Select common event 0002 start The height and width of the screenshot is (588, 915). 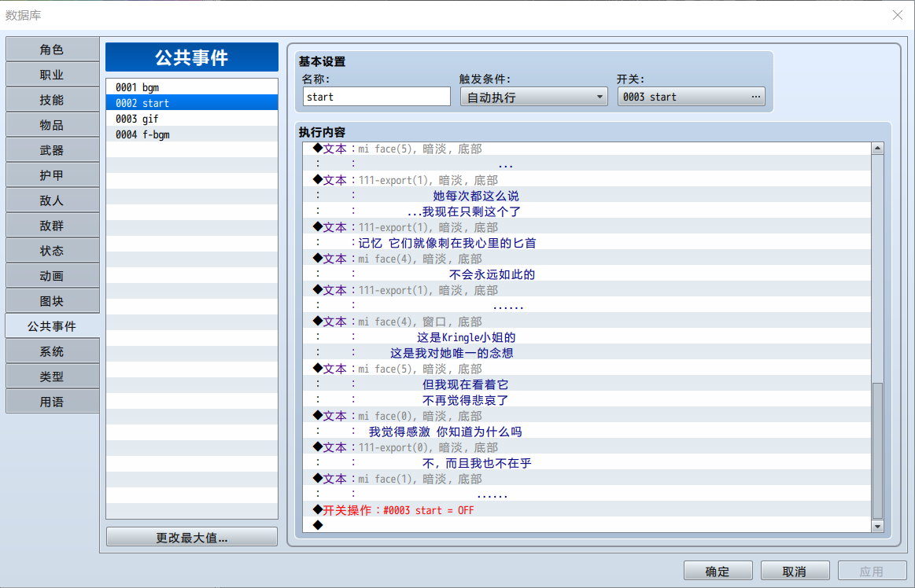[192, 103]
